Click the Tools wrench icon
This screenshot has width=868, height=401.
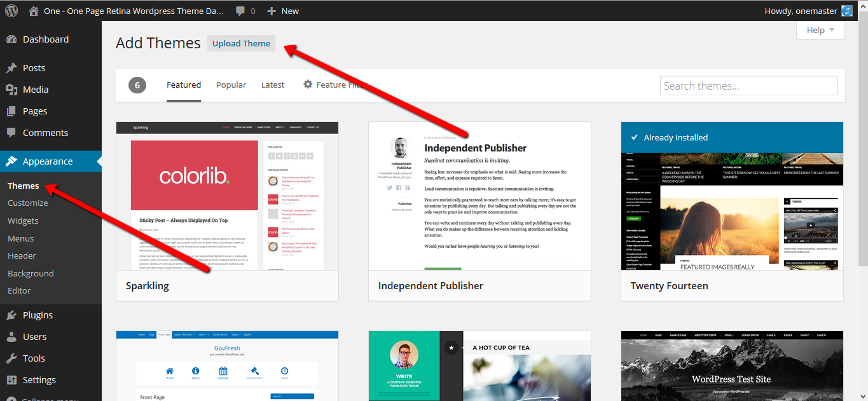click(11, 358)
